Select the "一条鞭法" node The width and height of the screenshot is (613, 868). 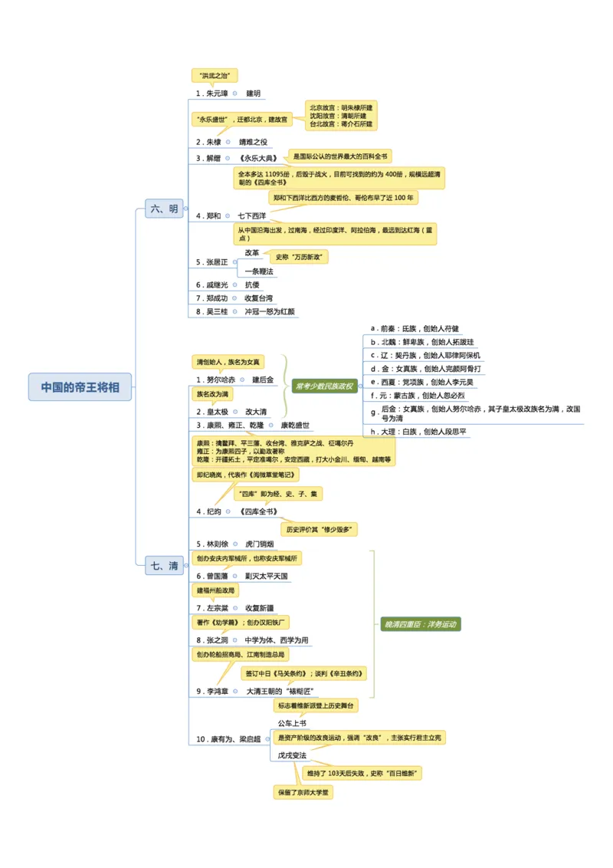[259, 271]
